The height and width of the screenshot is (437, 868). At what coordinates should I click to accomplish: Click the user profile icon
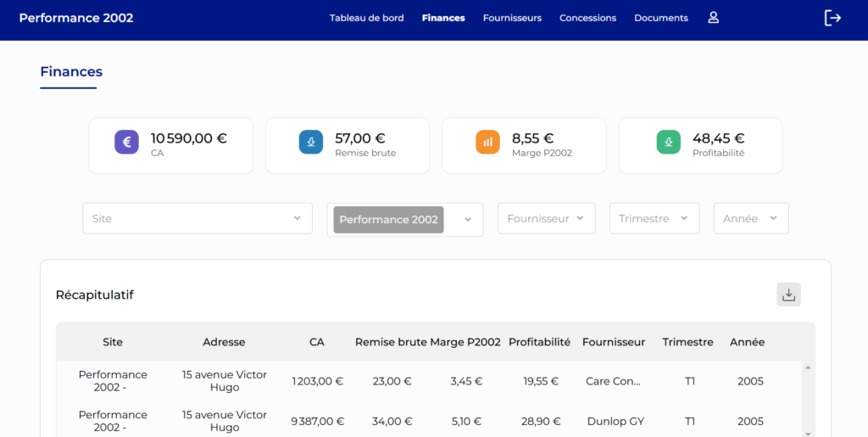pos(713,18)
